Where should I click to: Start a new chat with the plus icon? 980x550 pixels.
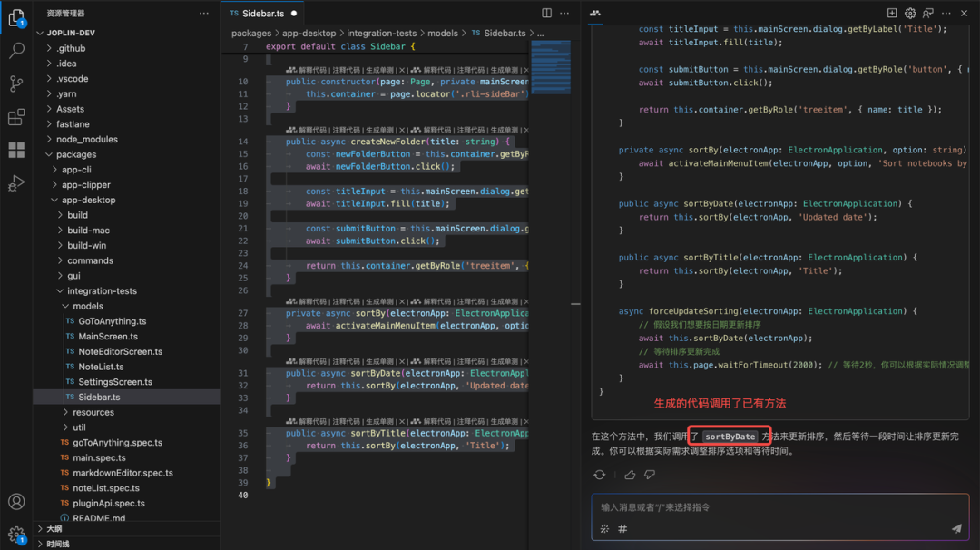pos(892,14)
